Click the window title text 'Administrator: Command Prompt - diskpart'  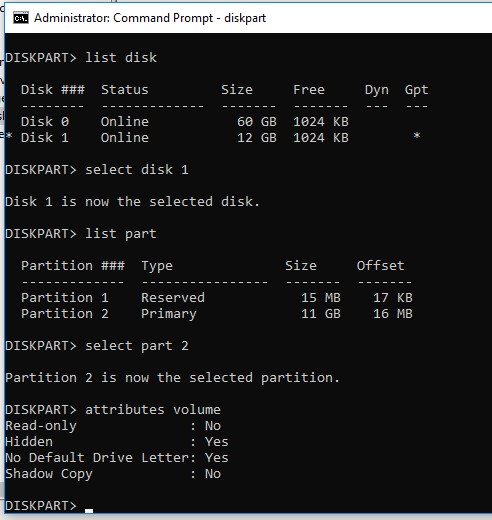150,18
